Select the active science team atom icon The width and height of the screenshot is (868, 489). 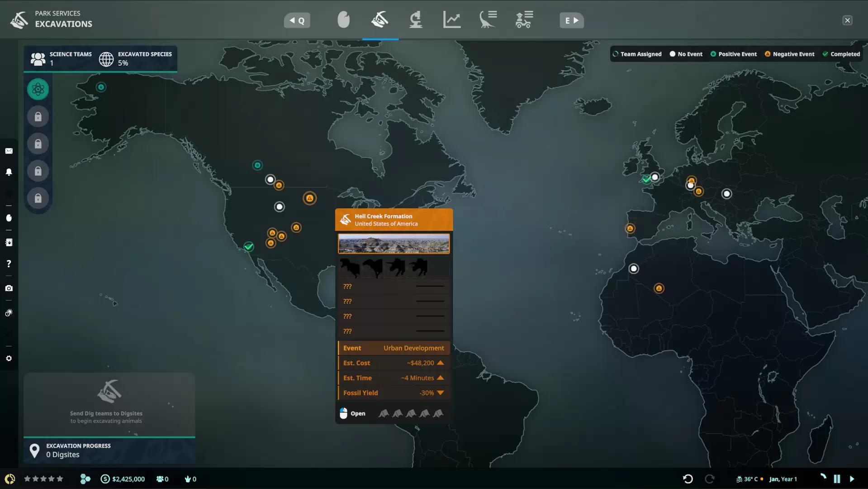point(38,89)
